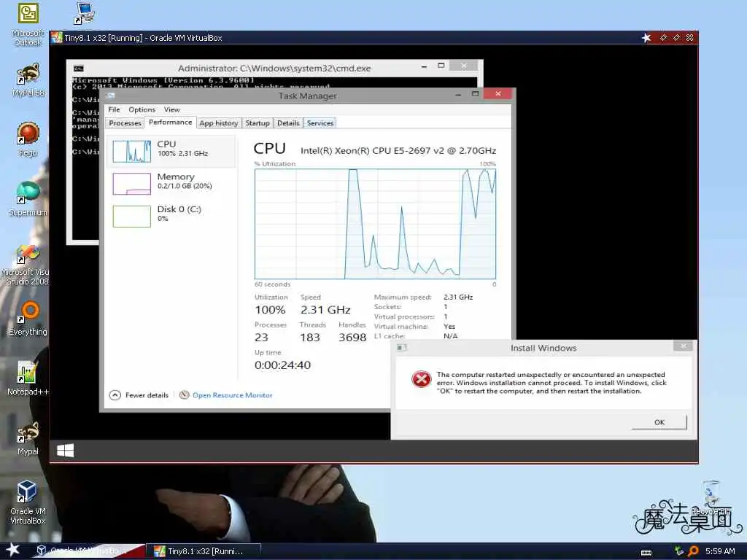Launch Everything search shortcut
This screenshot has width=747, height=560.
tap(28, 319)
